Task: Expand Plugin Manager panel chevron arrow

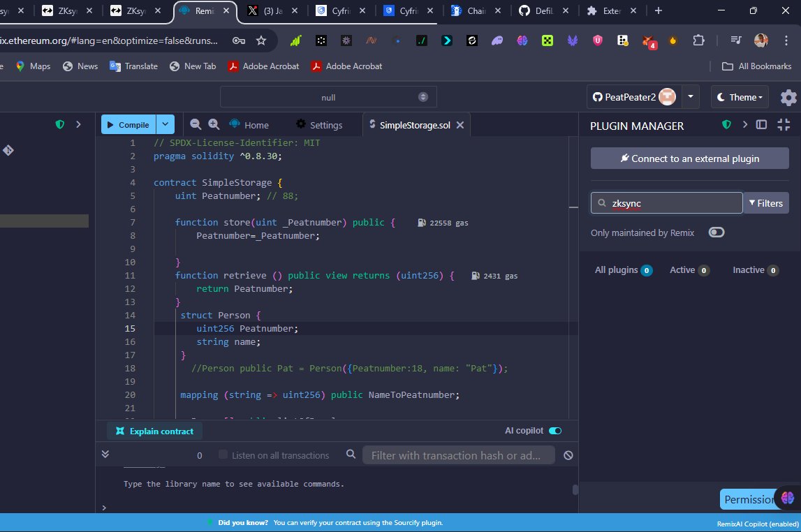Action: click(745, 124)
